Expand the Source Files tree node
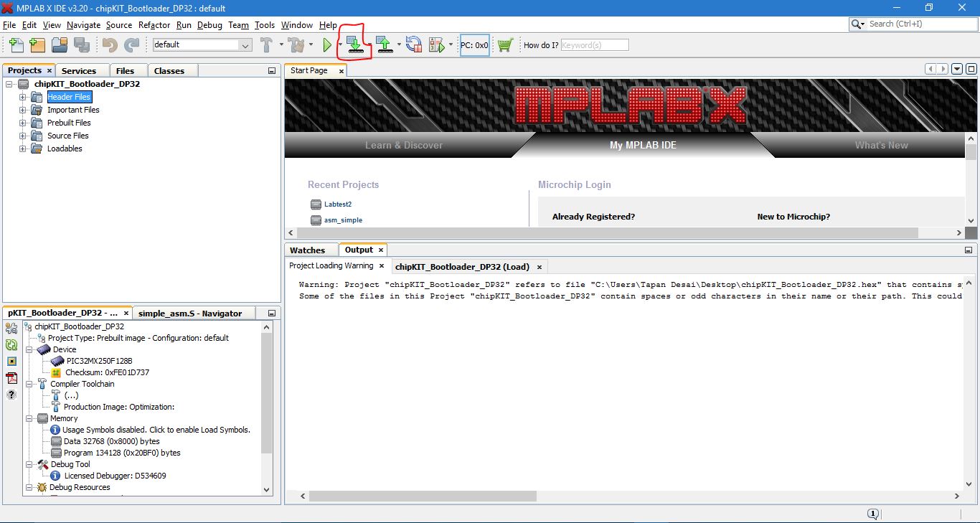 pyautogui.click(x=22, y=136)
